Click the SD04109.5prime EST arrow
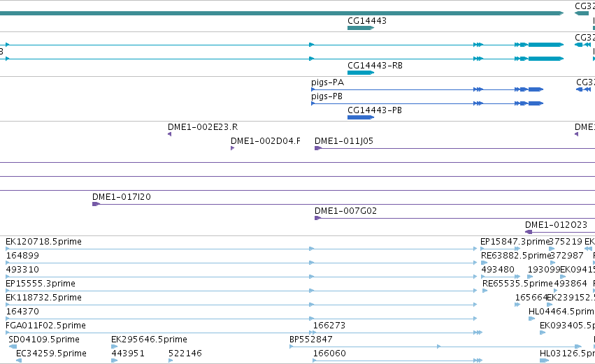The width and height of the screenshot is (595, 364). (13, 347)
